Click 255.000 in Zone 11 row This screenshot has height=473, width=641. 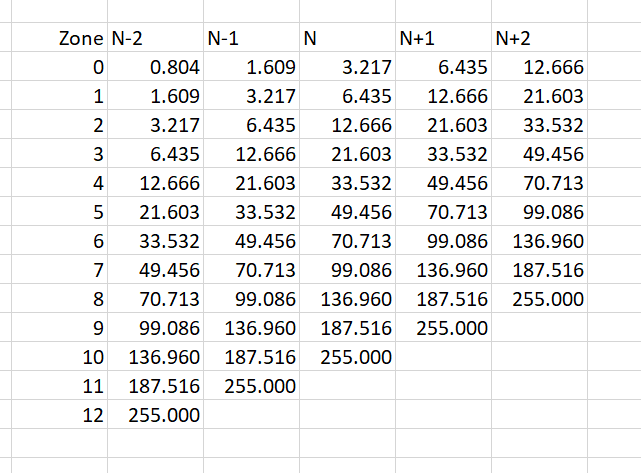click(252, 386)
